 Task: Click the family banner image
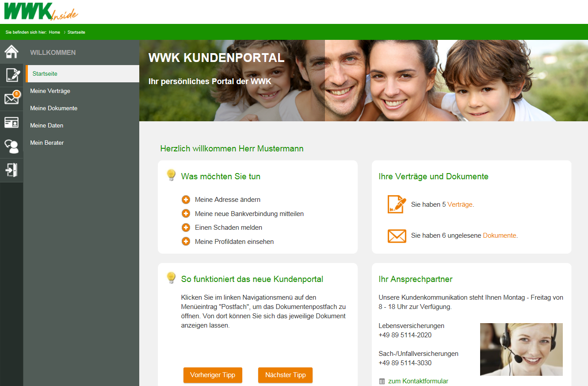[363, 81]
